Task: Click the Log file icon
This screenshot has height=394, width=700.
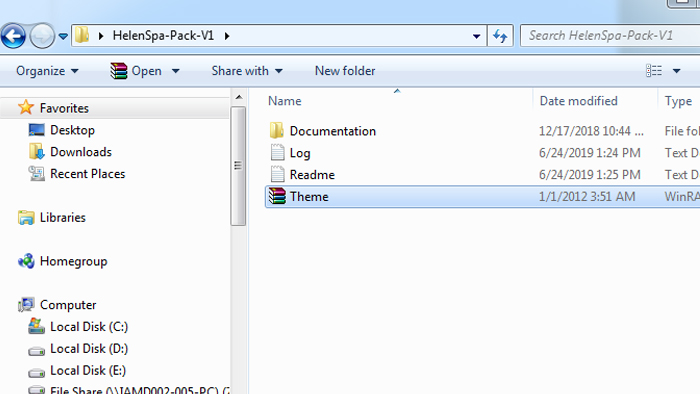Action: (x=277, y=153)
